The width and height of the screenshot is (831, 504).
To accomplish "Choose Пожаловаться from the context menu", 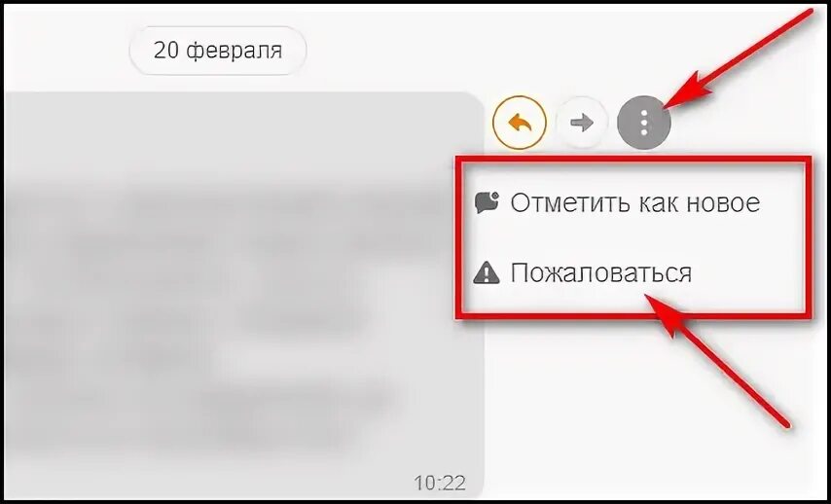I will pos(583,273).
